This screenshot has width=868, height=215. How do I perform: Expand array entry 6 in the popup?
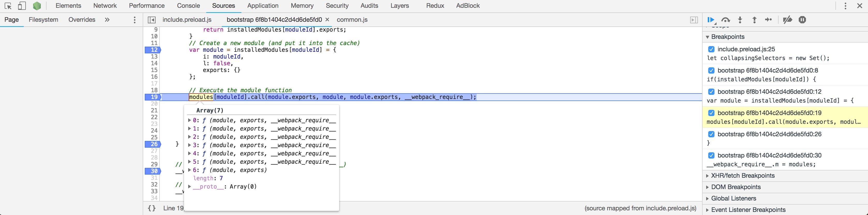click(189, 170)
